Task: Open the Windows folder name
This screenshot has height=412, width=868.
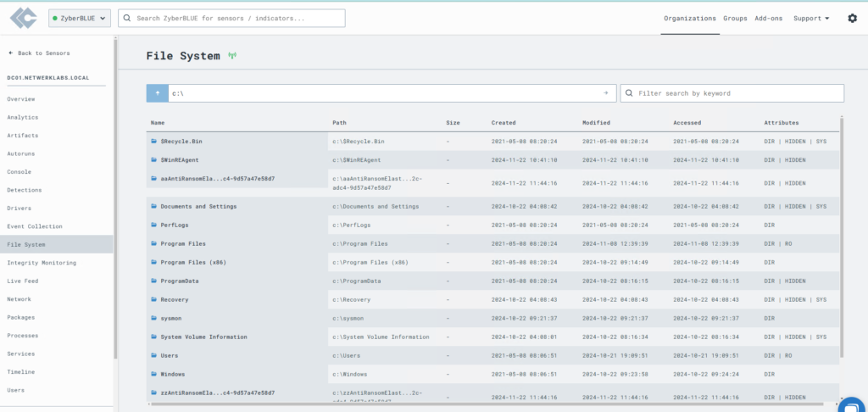Action: [173, 374]
